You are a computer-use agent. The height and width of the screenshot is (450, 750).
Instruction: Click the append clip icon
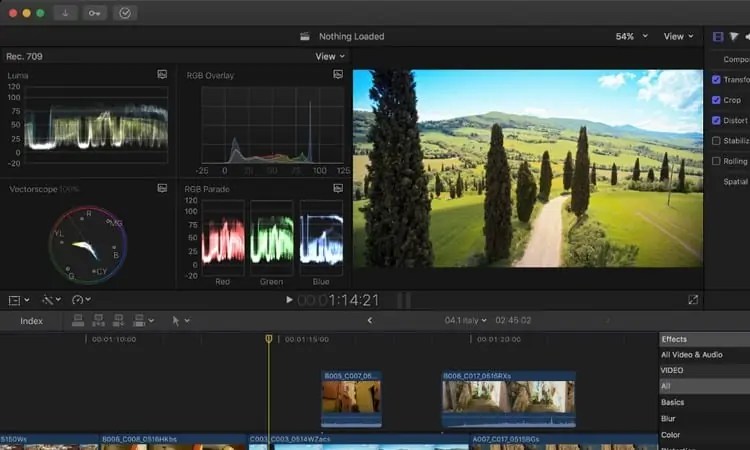[x=118, y=320]
